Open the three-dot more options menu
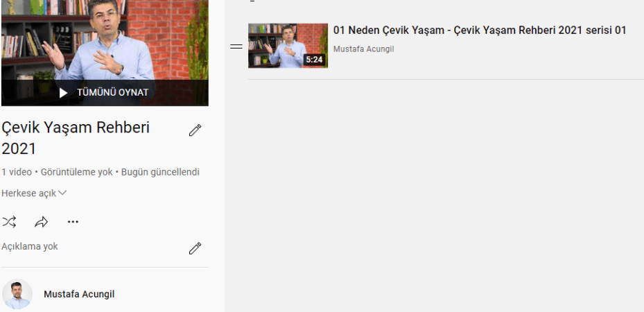This screenshot has width=644, height=312. coord(73,222)
